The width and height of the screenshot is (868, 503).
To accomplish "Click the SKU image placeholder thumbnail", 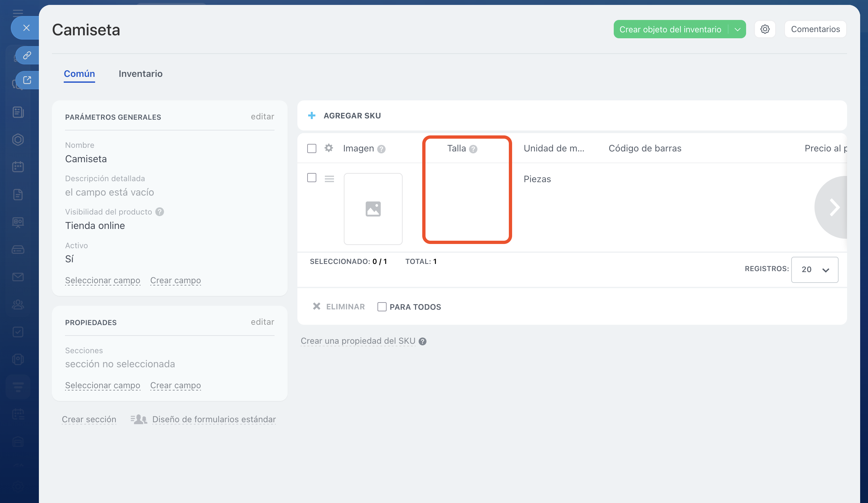I will [x=373, y=209].
